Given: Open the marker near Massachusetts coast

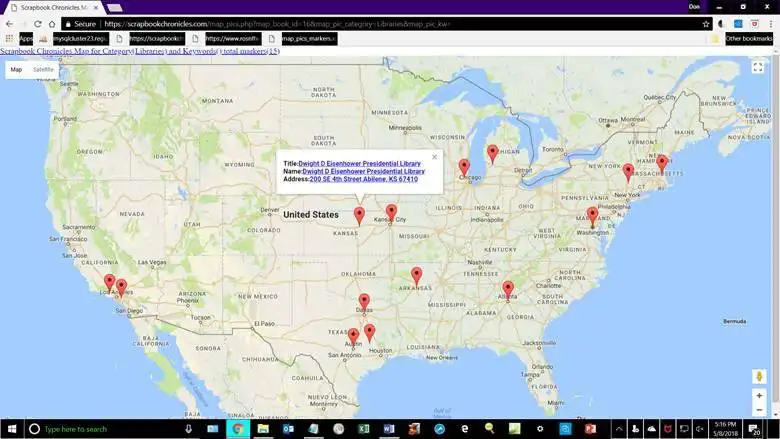Looking at the screenshot, I should [662, 164].
